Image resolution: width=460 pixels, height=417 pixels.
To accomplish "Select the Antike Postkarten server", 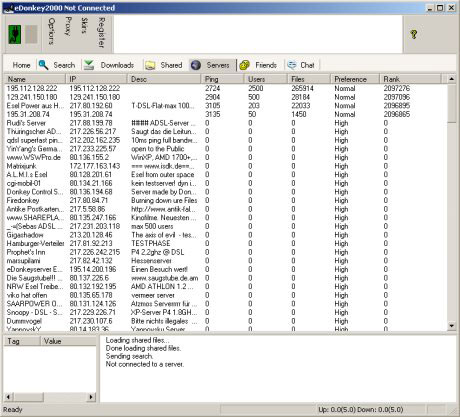I will 225,209.
